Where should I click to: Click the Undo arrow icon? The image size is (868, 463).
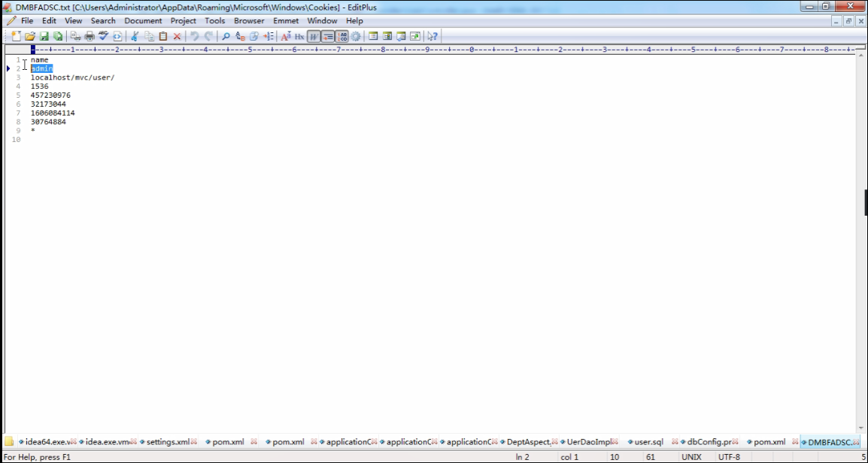click(194, 37)
